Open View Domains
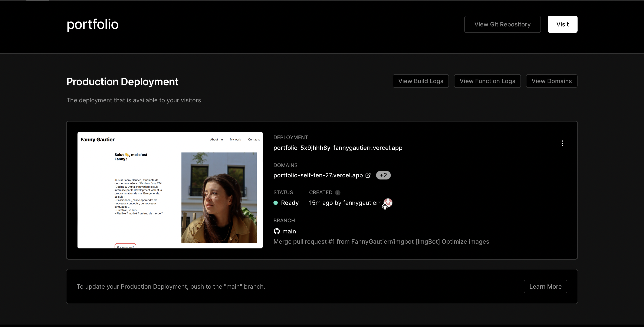 552,81
